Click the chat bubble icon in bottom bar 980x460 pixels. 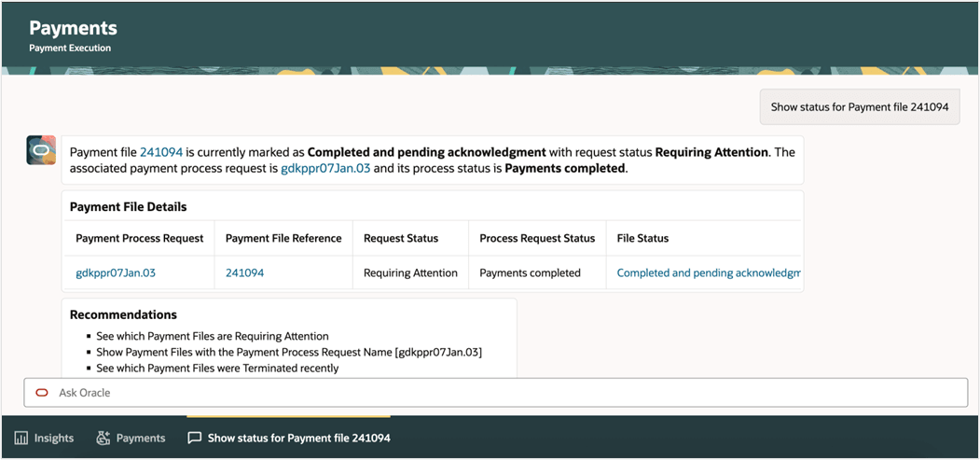194,439
